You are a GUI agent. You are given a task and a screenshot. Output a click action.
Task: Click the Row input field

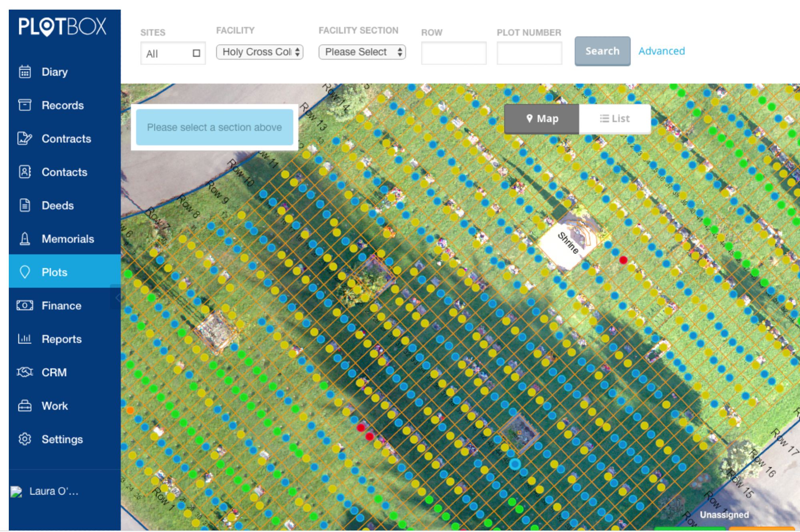coord(454,53)
